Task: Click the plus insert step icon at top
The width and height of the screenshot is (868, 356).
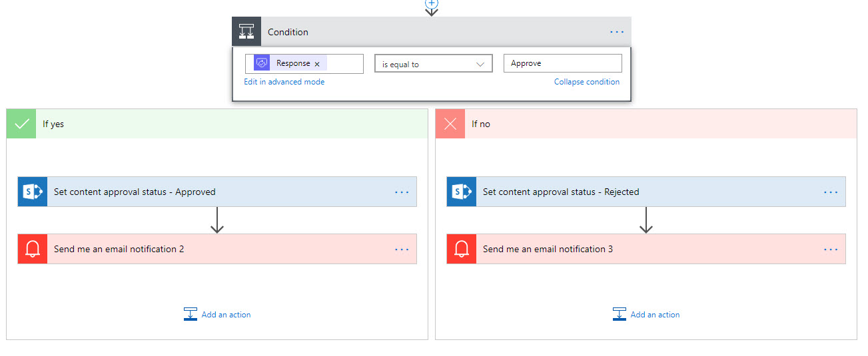Action: 432,3
